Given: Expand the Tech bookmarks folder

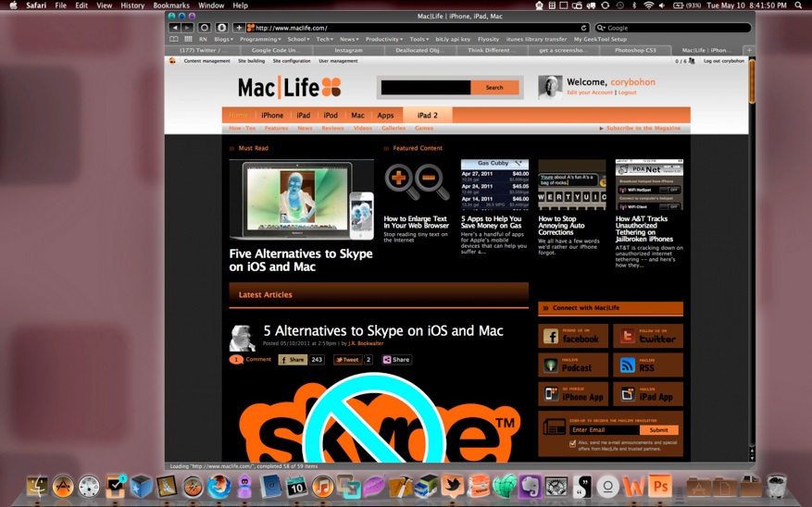Looking at the screenshot, I should point(325,39).
